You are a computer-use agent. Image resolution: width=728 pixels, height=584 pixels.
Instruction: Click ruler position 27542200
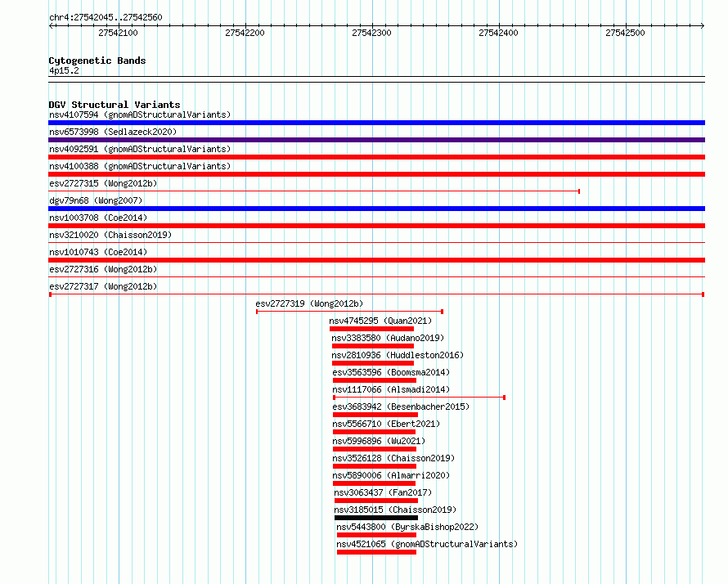pyautogui.click(x=245, y=33)
